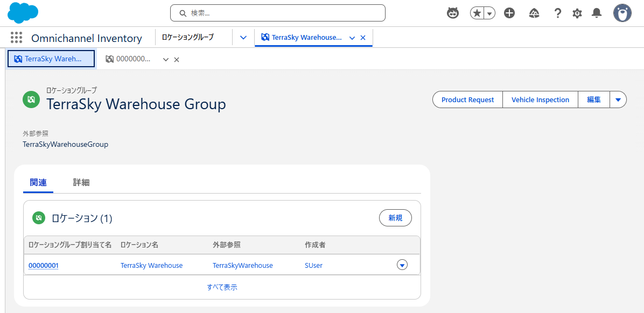
Task: Open row actions menu for 00000001
Action: point(402,265)
